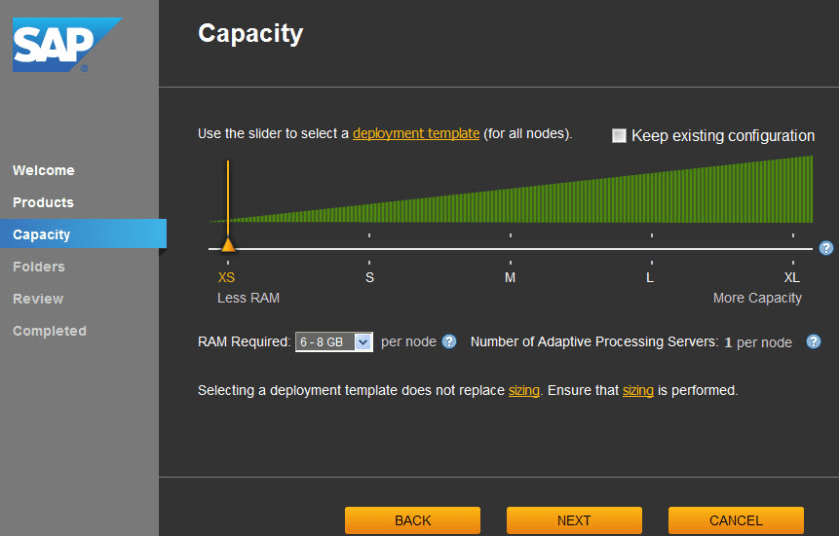This screenshot has height=536, width=840.
Task: Click the Completed step in sidebar
Action: (x=49, y=331)
